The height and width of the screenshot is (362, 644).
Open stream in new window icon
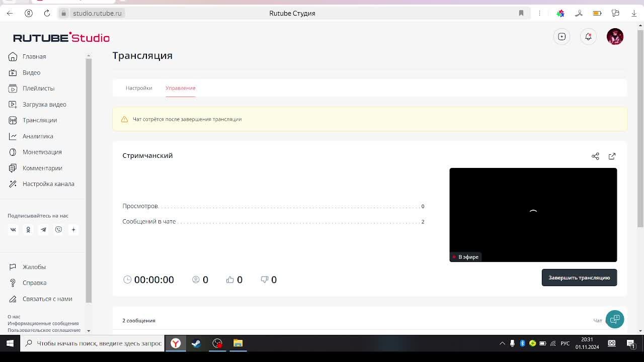(612, 156)
